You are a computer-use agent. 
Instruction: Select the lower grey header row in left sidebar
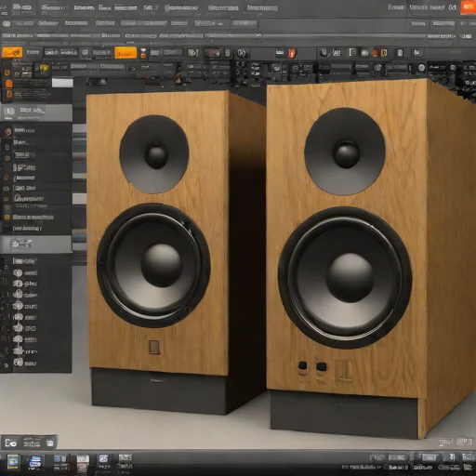36,245
